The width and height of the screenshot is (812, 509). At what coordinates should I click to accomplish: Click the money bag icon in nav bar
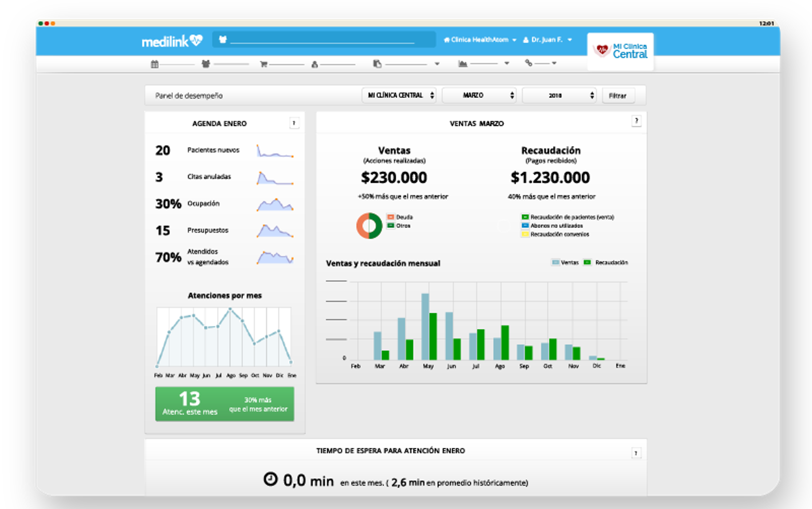[314, 64]
